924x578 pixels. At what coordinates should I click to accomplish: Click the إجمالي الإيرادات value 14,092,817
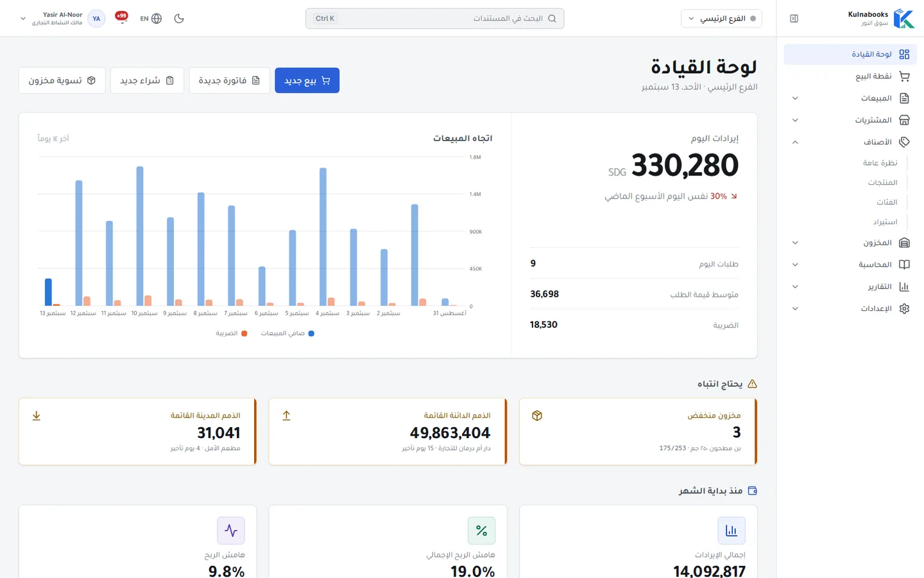pos(709,571)
